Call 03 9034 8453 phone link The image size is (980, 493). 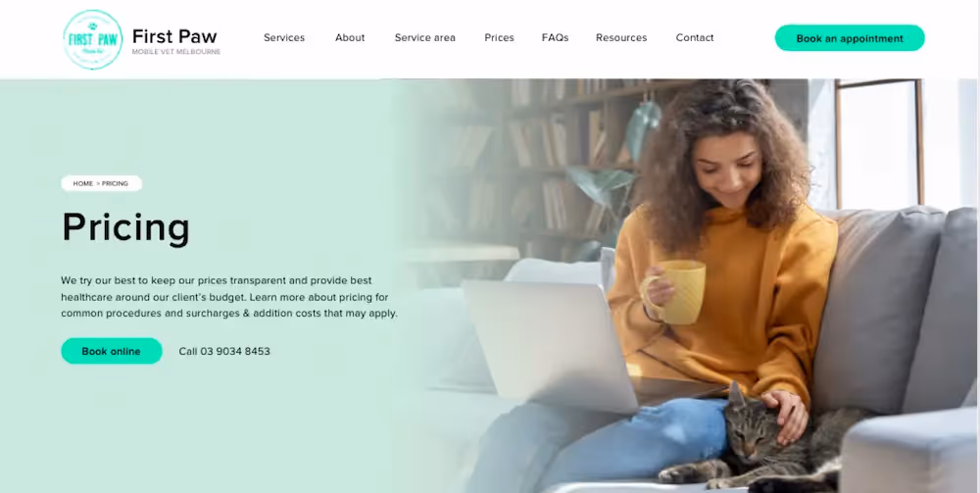(224, 351)
